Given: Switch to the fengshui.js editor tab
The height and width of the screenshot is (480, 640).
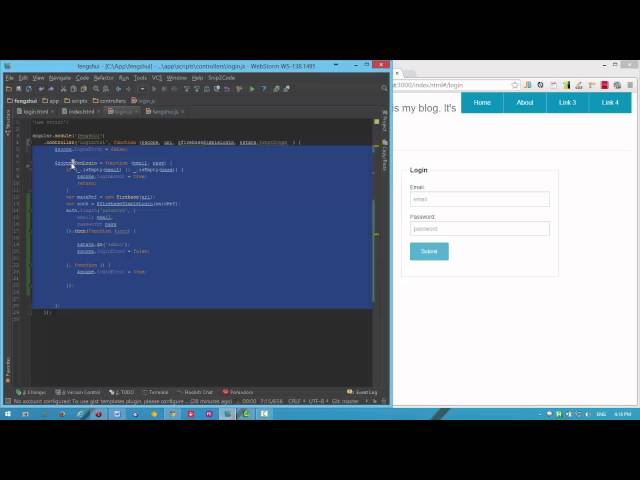Looking at the screenshot, I should click(x=165, y=111).
